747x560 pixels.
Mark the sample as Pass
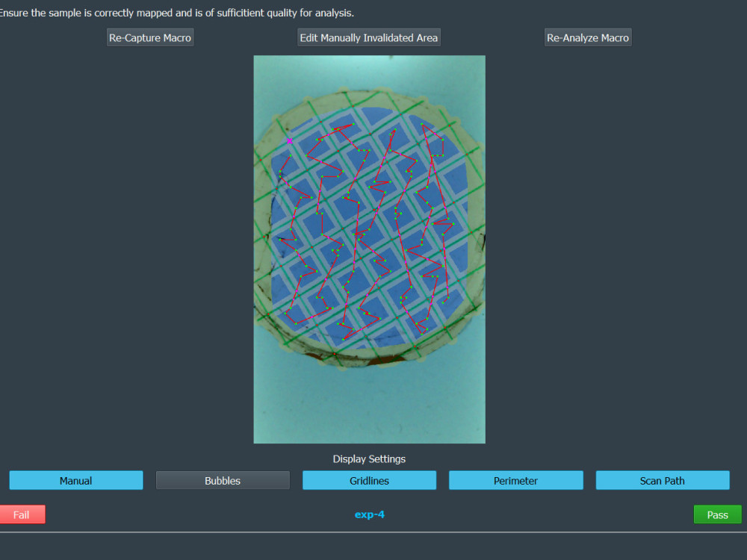(717, 514)
